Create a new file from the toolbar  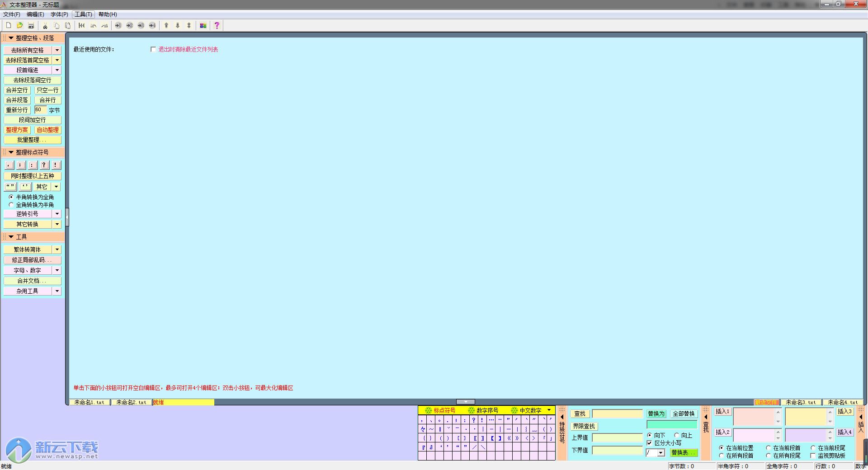[8, 25]
